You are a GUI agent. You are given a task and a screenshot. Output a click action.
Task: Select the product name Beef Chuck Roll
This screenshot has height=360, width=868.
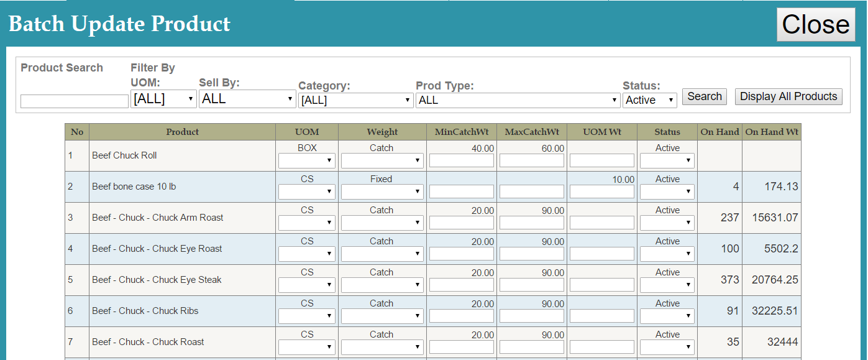click(124, 155)
